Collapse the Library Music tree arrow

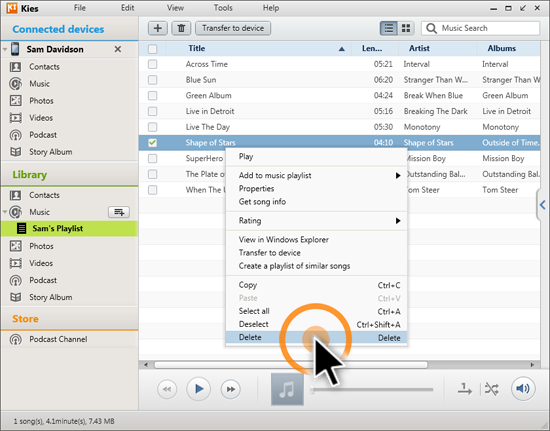coord(5,212)
